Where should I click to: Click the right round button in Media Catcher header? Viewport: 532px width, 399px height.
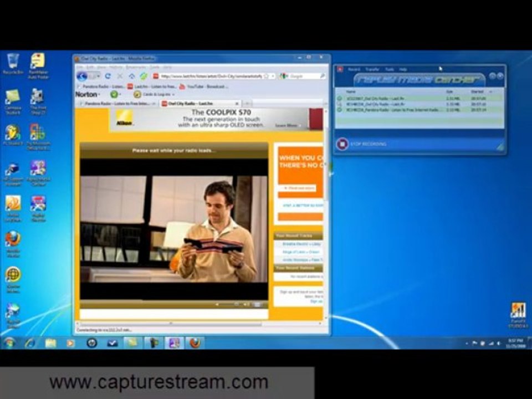(500, 76)
